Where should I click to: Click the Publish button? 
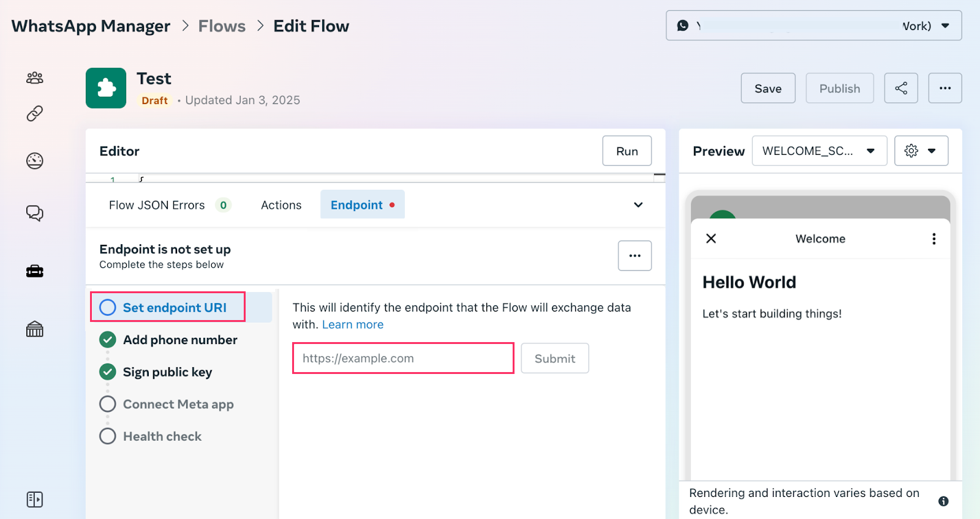840,88
